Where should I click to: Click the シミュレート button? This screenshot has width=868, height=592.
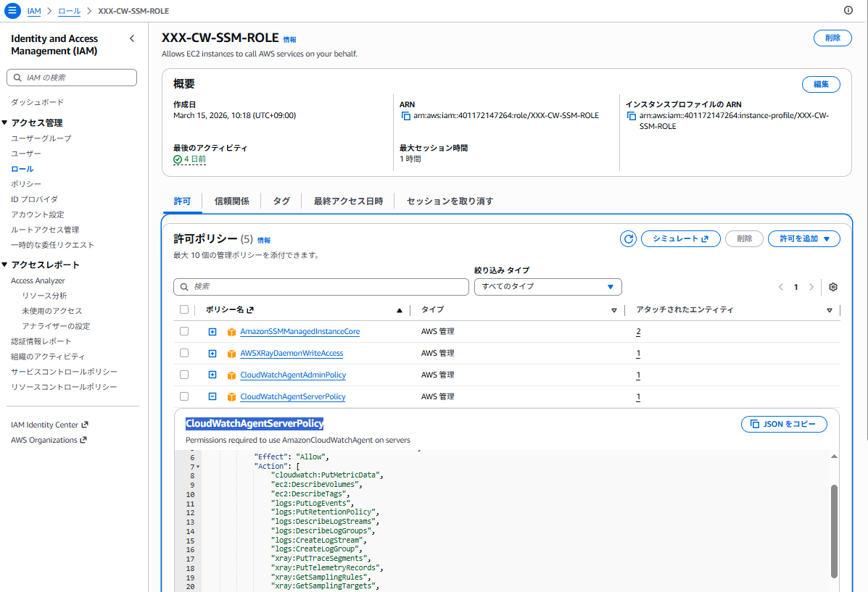tap(680, 239)
